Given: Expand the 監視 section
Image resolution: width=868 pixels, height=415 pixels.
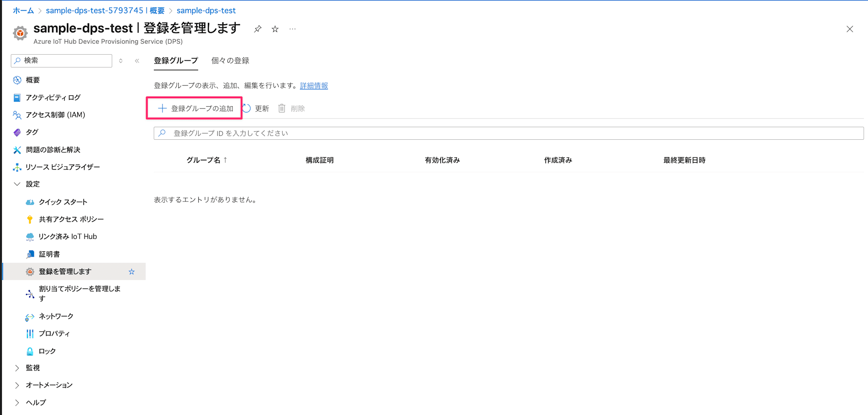Looking at the screenshot, I should [x=17, y=368].
